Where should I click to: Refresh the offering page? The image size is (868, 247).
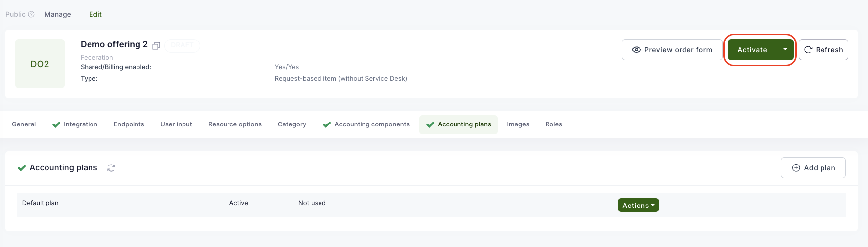823,50
